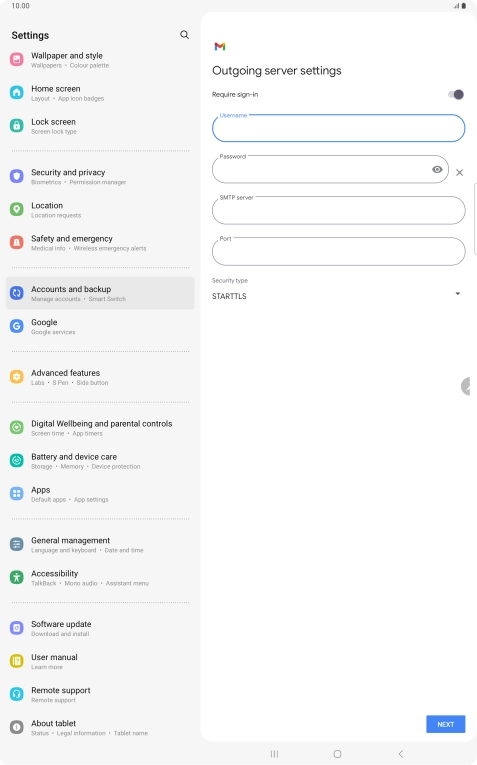The height and width of the screenshot is (765, 477).
Task: Tap the Wallpaper and style icon
Action: point(17,60)
